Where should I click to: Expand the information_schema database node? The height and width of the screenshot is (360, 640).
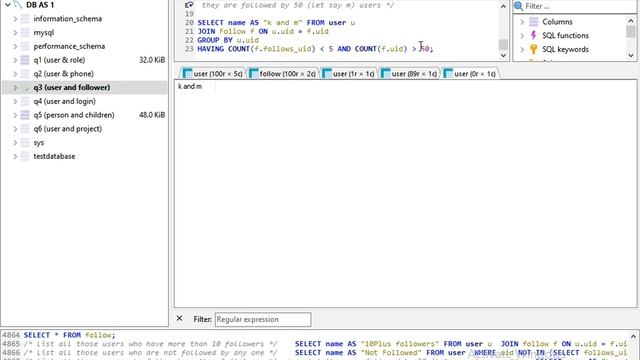(15, 19)
